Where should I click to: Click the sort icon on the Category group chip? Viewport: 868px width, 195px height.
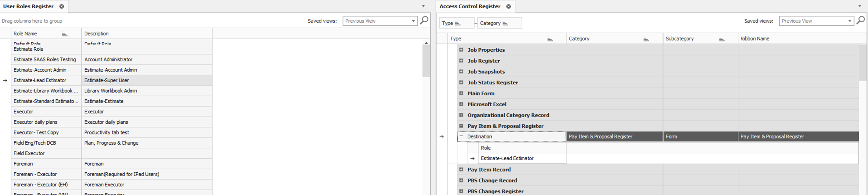click(505, 23)
